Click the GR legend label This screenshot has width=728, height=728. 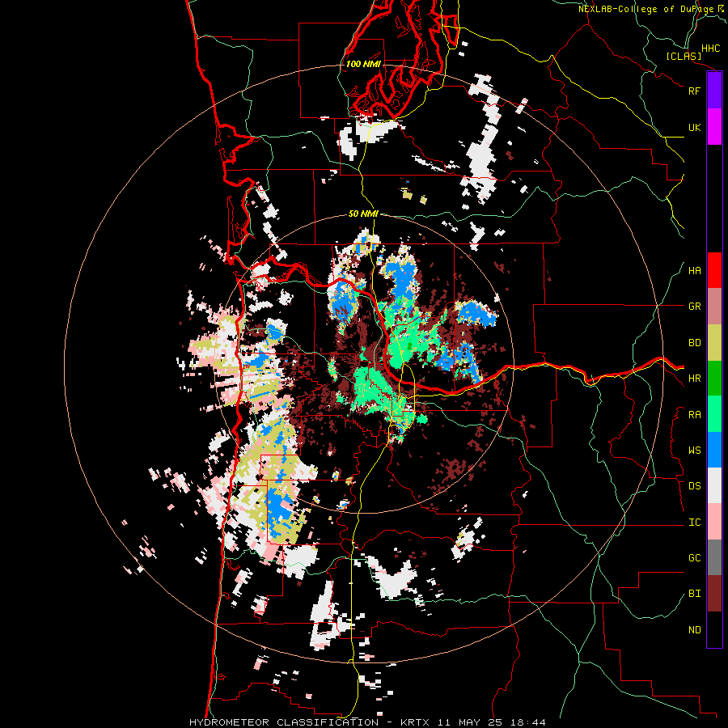point(694,307)
